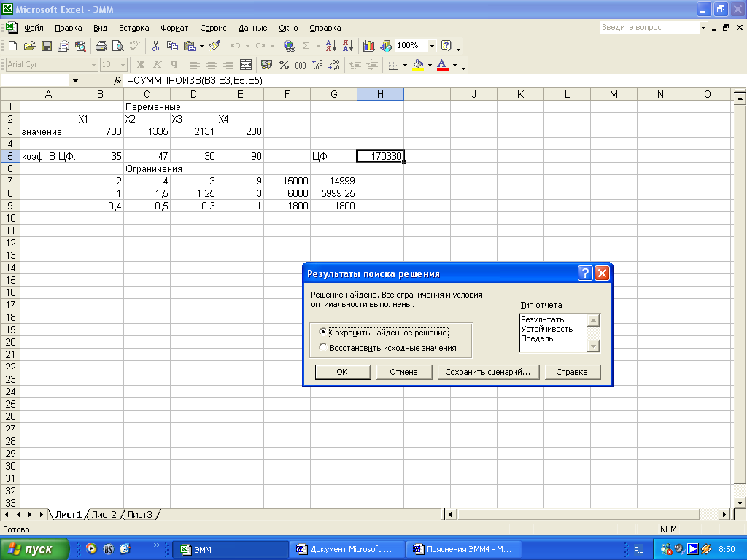Sort ascending with the A-Z icon
Image resolution: width=747 pixels, height=560 pixels.
(x=331, y=46)
